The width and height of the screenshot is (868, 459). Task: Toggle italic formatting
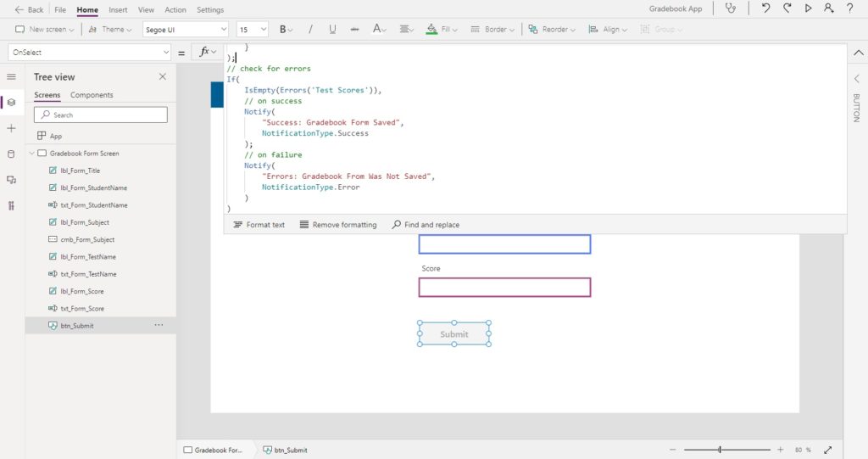[310, 30]
